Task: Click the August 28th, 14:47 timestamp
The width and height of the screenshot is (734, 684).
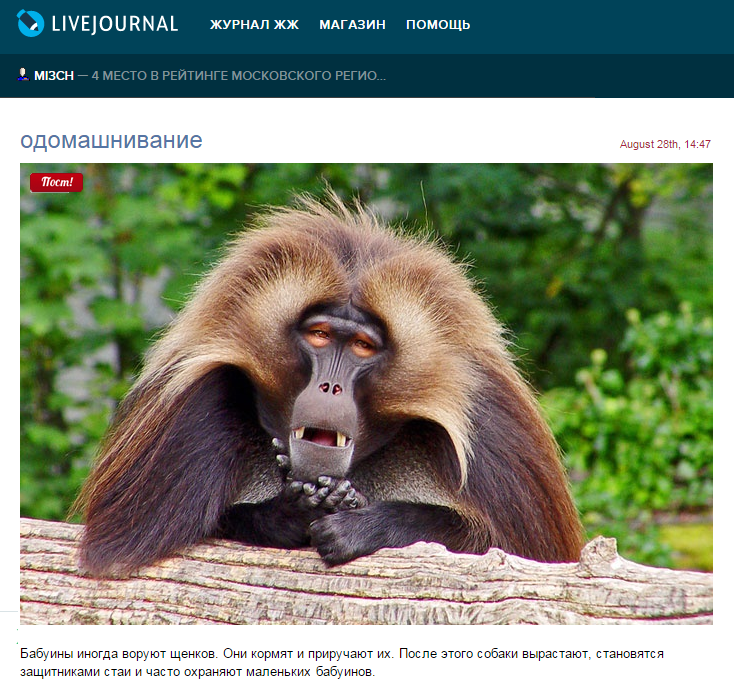Action: click(665, 144)
